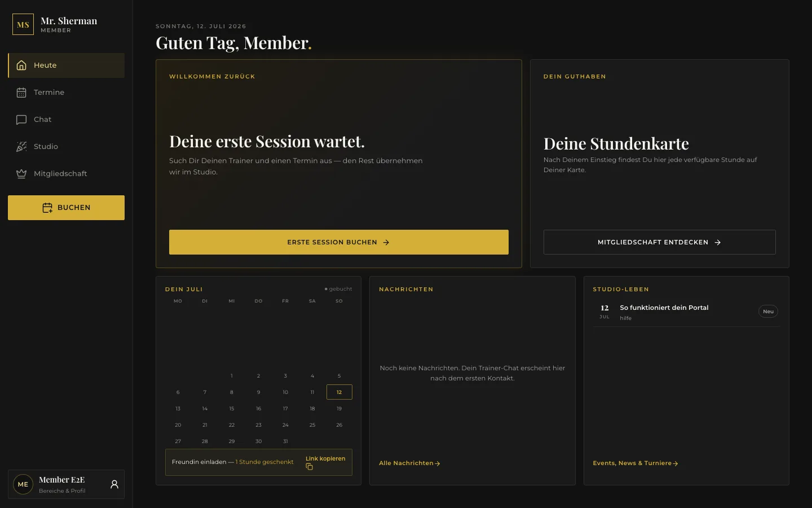Click Erste Session Buchen button
Viewport: 812px width, 508px height.
click(x=339, y=242)
